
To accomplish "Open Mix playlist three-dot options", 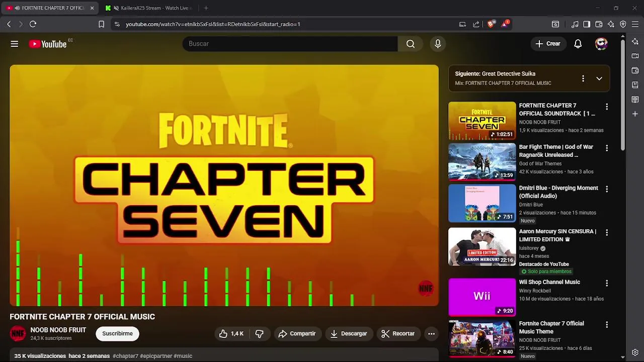I will 583,78.
